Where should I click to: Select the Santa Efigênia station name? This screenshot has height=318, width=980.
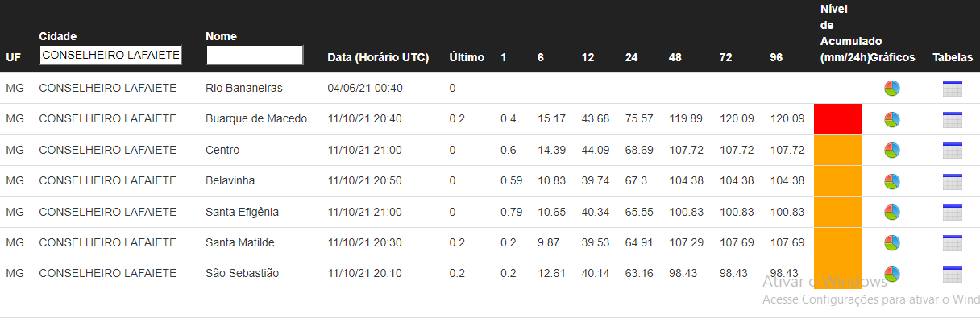(x=242, y=212)
